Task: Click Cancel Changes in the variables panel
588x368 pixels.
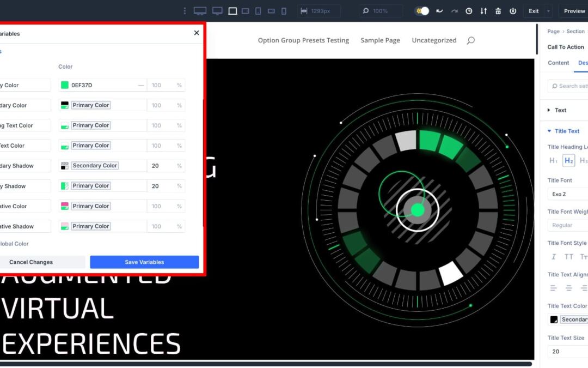Action: click(32, 262)
